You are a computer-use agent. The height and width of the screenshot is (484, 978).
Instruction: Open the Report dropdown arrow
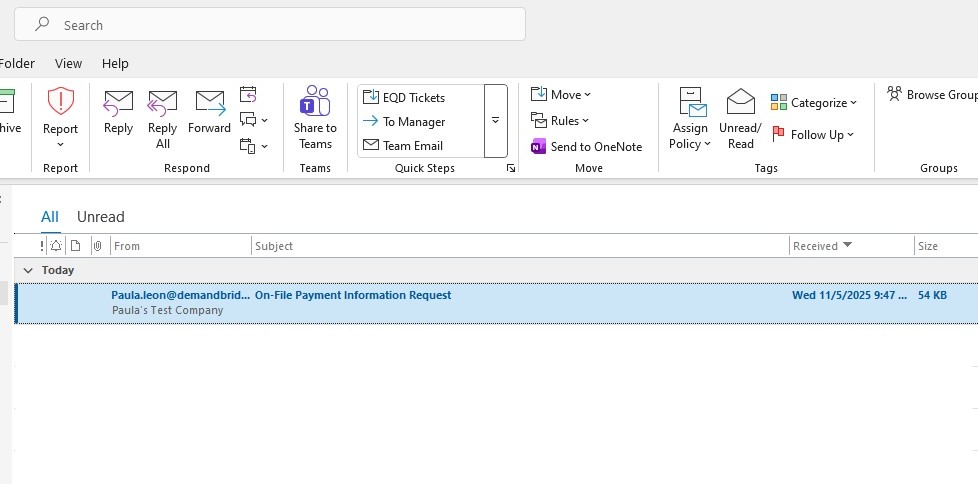(x=61, y=145)
